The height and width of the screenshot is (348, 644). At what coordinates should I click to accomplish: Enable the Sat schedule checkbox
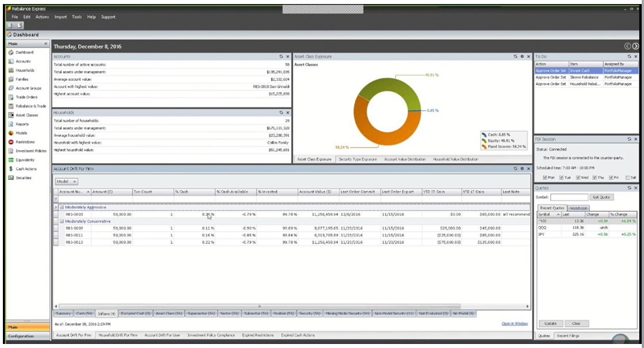pyautogui.click(x=628, y=178)
